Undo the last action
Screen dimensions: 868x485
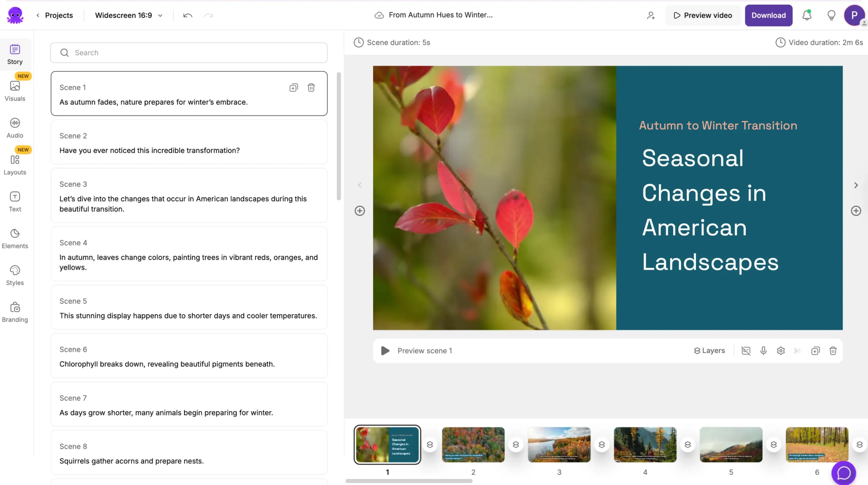coord(188,15)
